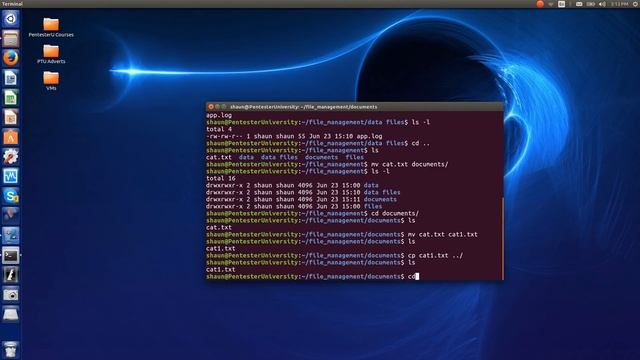Click 'app.log' at top of terminal

point(219,116)
